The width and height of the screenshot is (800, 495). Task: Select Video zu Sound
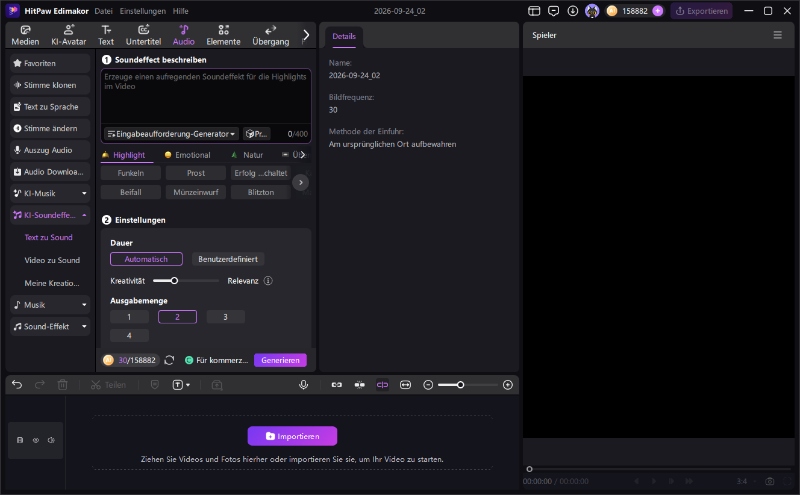(52, 260)
